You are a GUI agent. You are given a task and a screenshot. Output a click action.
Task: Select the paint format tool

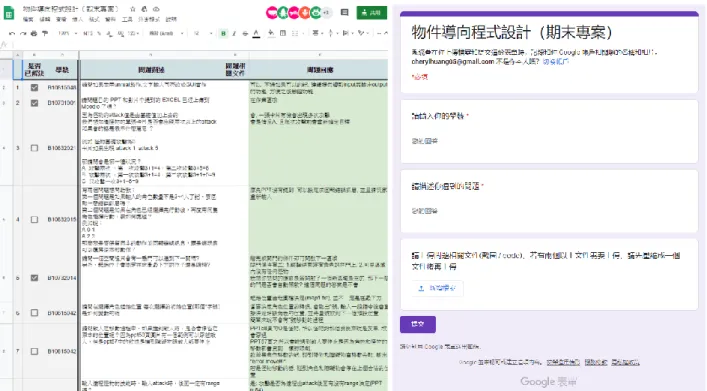coord(45,33)
